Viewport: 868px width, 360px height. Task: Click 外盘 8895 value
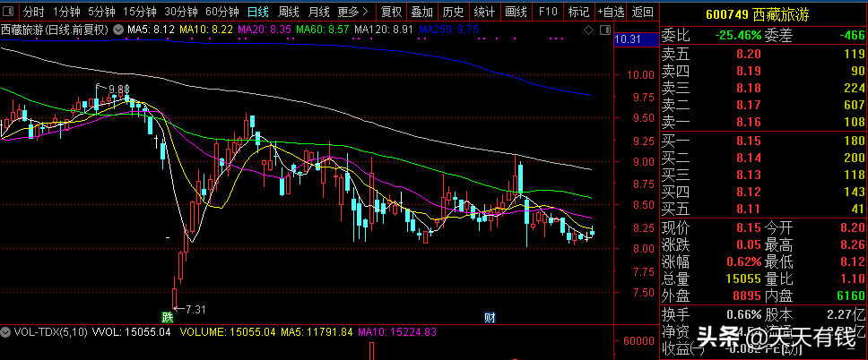tap(747, 296)
